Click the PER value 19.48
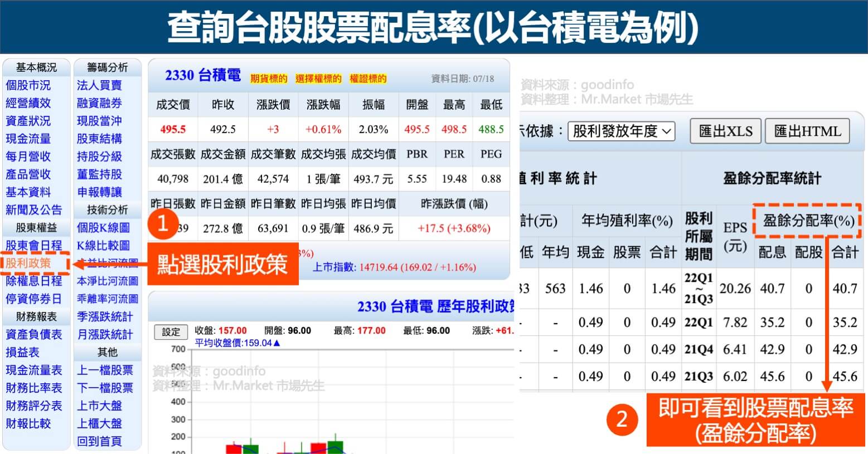The image size is (868, 454). point(454,179)
